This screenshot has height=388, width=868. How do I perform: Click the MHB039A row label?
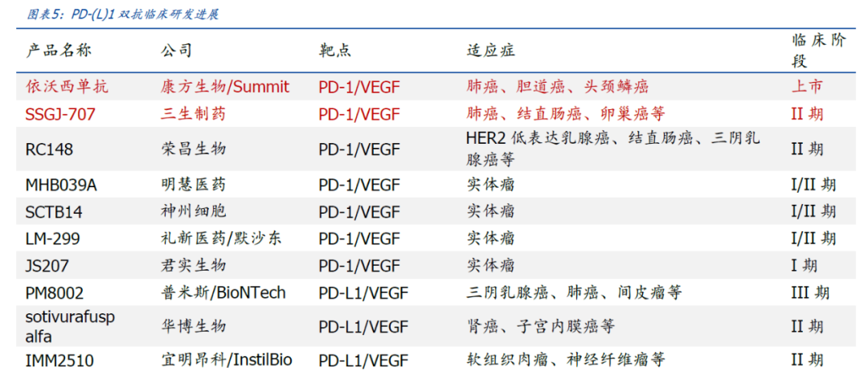pyautogui.click(x=61, y=185)
